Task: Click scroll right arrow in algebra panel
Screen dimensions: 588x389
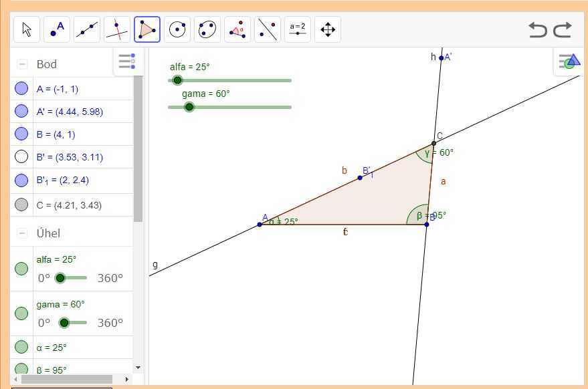Action: click(x=127, y=379)
